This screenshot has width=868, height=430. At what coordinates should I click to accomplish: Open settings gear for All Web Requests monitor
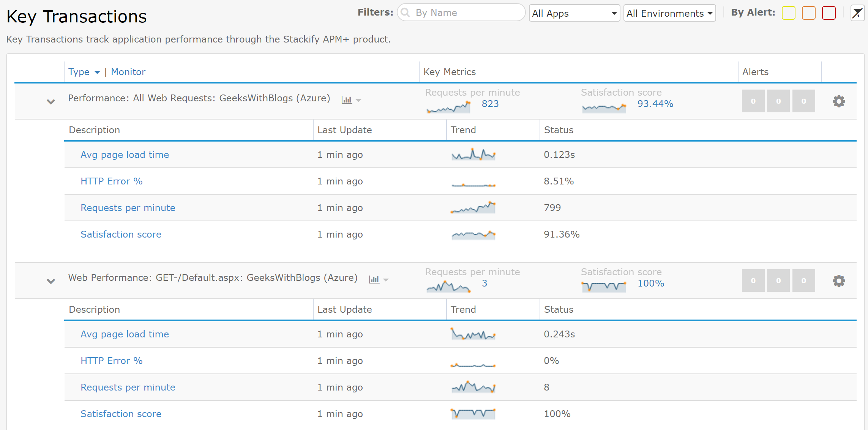(x=839, y=101)
